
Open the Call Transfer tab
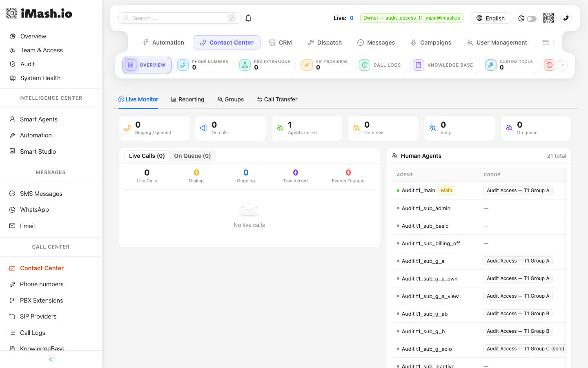pyautogui.click(x=277, y=99)
